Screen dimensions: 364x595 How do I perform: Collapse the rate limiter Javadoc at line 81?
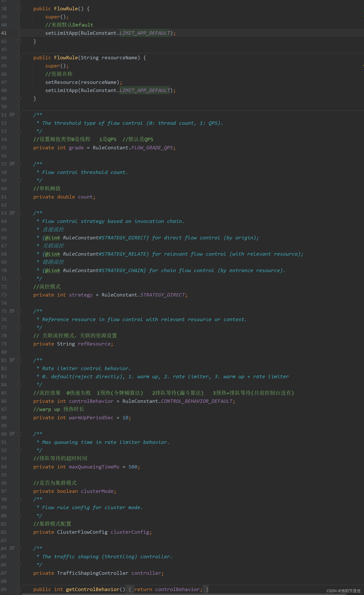click(x=20, y=360)
